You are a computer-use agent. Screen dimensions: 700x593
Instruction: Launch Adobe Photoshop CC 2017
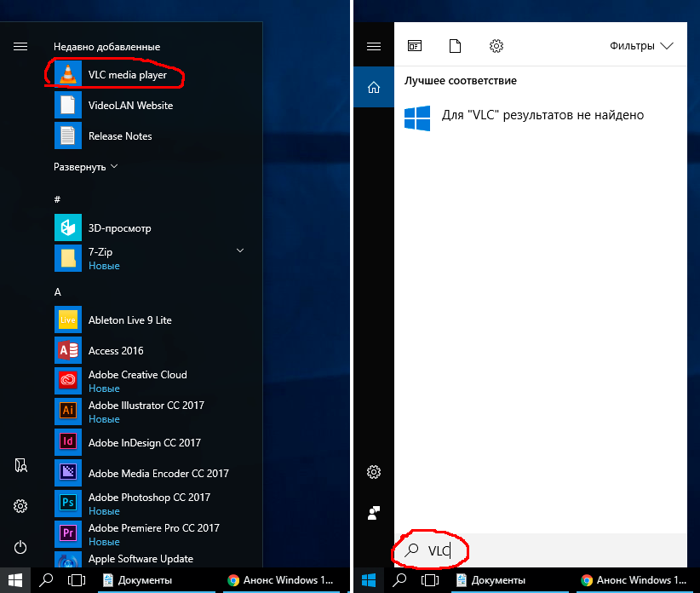[x=149, y=504]
